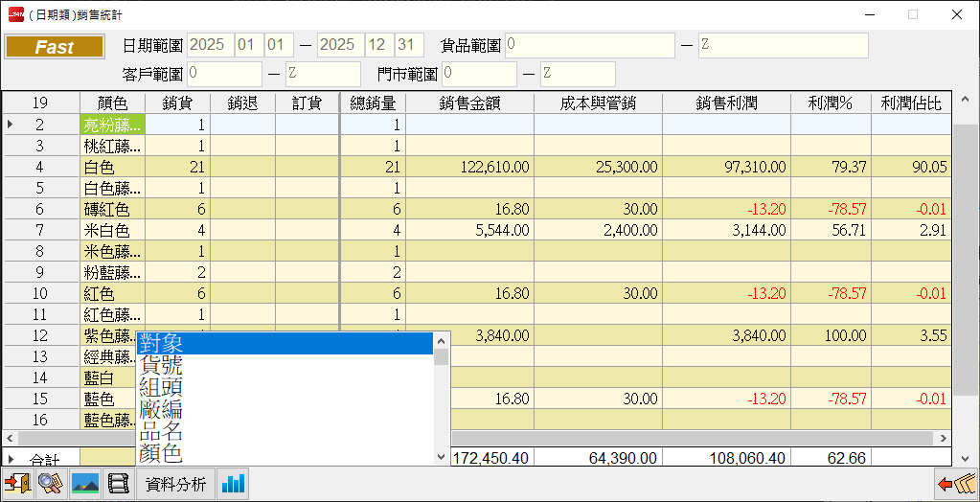Sort by the 顏色 column header

click(112, 103)
